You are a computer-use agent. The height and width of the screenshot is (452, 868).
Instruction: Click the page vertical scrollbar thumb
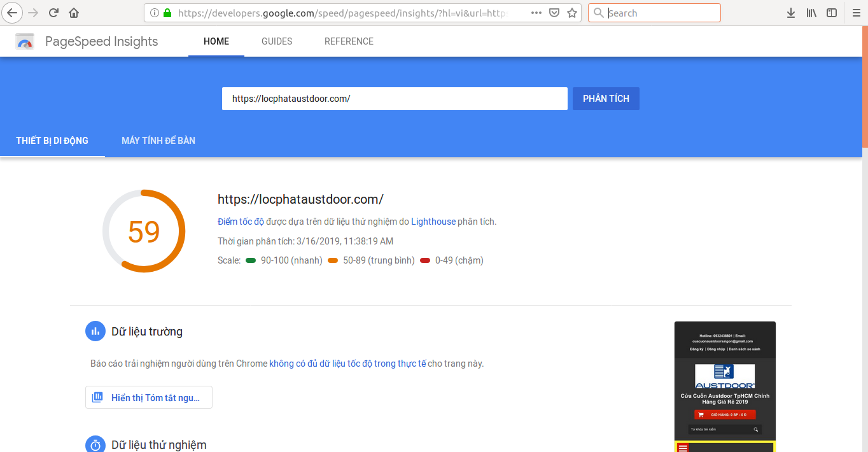click(x=865, y=87)
